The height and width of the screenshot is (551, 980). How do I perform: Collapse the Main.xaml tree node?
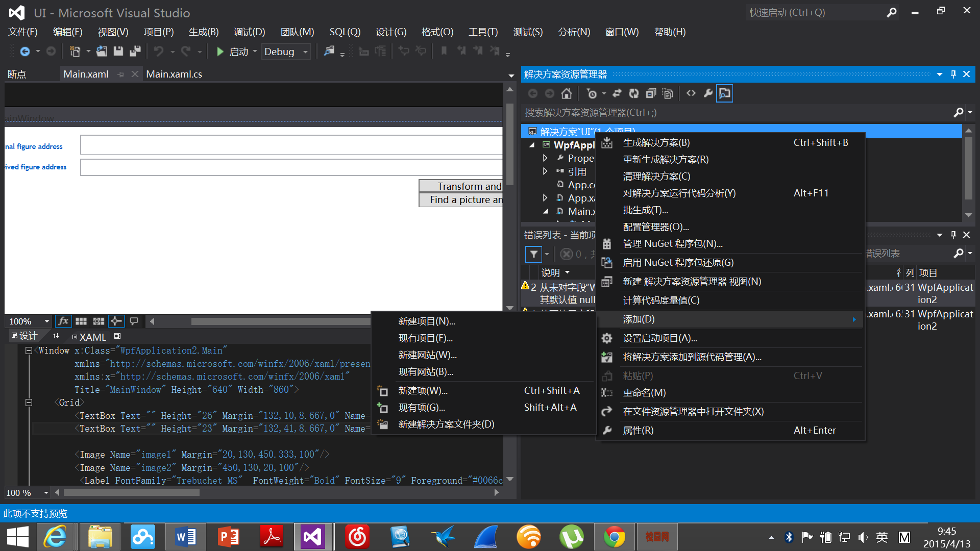[545, 211]
